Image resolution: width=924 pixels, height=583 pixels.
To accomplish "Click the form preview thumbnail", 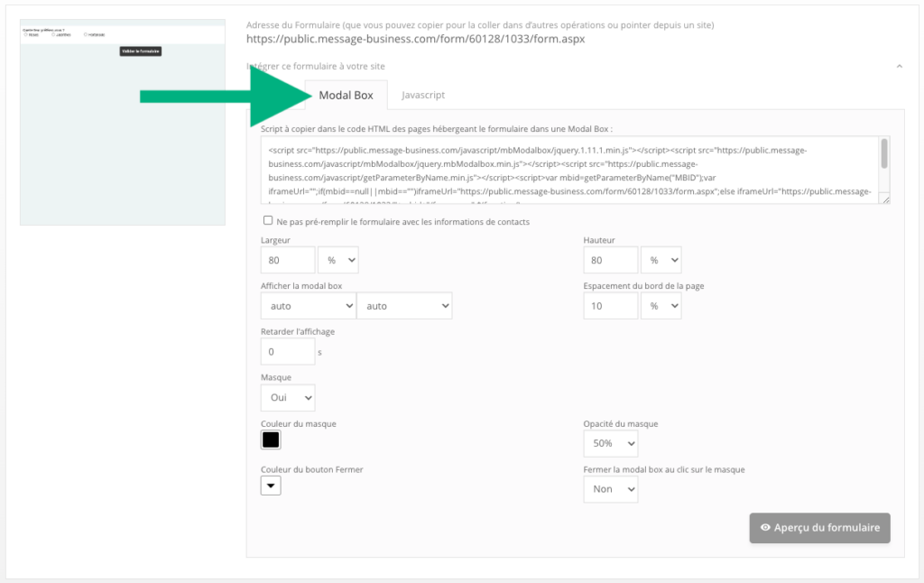I will [x=123, y=122].
